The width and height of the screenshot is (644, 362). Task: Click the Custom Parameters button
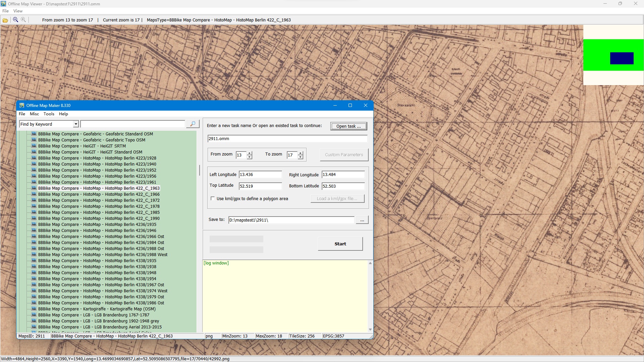[344, 155]
